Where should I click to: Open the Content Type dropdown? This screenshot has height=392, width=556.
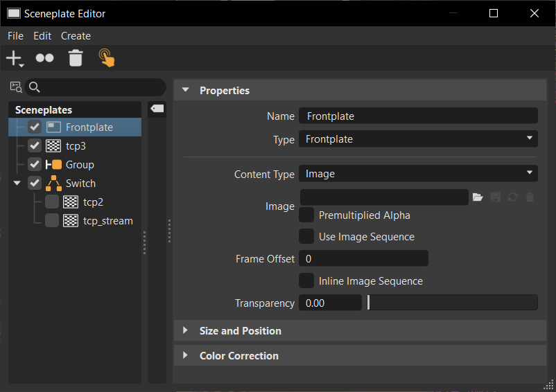click(418, 174)
